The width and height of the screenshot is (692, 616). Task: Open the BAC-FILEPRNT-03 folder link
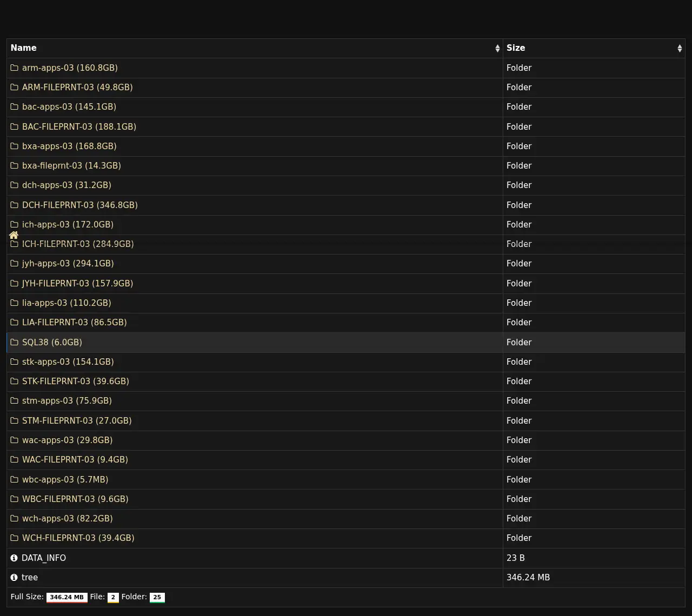click(x=79, y=126)
